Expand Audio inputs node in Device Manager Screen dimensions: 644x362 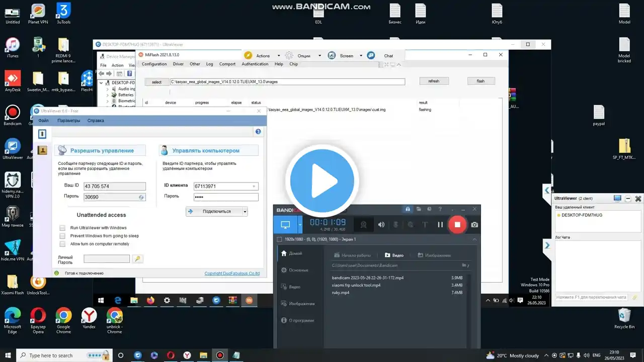coord(108,89)
